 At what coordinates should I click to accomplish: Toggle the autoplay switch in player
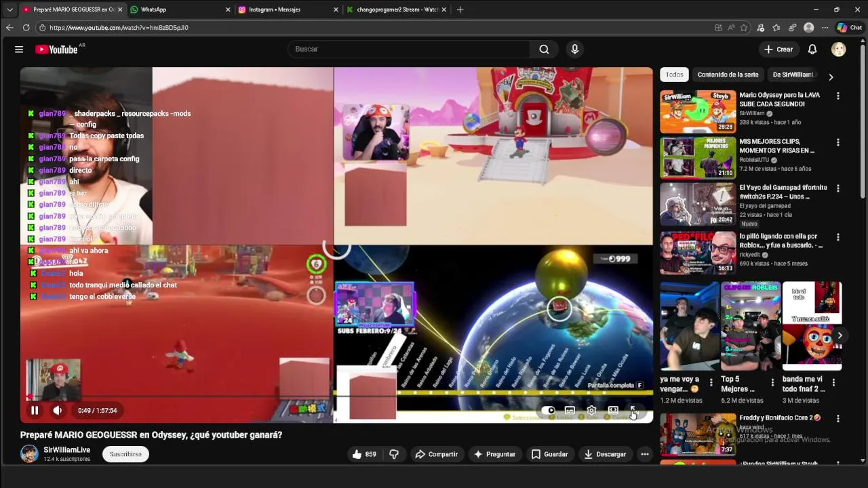(x=548, y=410)
